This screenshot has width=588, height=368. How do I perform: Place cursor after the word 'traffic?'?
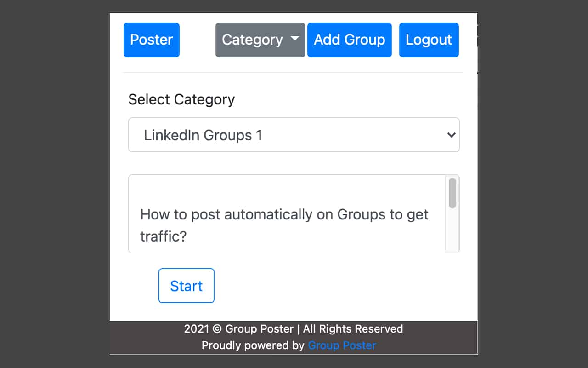click(188, 236)
